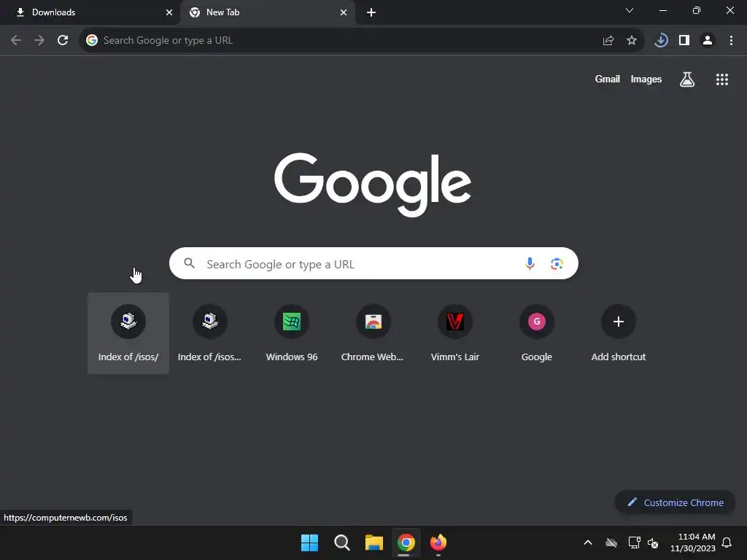Click the OneDrive cloud tray icon
The height and width of the screenshot is (560, 747).
[611, 542]
